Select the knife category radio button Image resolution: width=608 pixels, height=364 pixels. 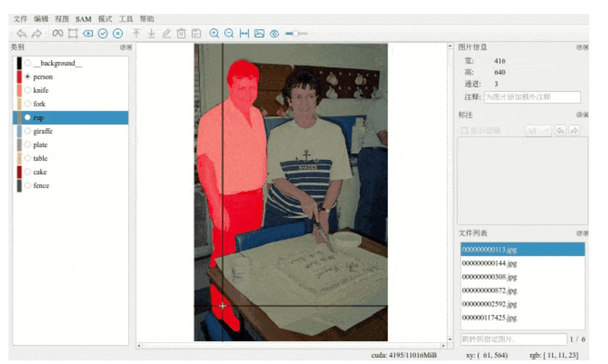(28, 90)
